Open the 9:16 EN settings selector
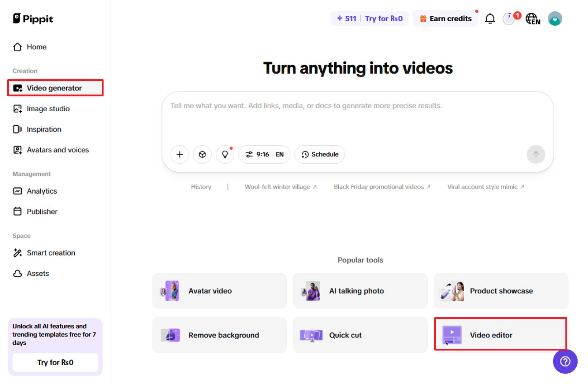 tap(264, 154)
